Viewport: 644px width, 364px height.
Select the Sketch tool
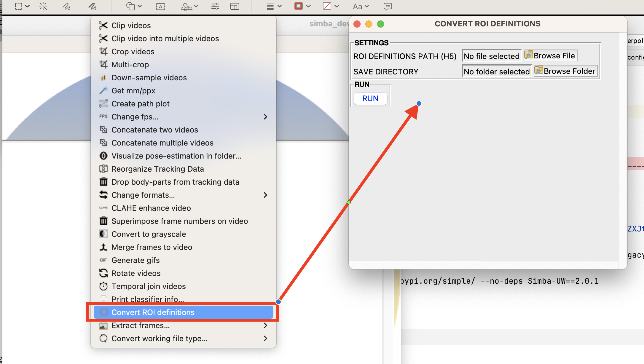click(x=66, y=6)
